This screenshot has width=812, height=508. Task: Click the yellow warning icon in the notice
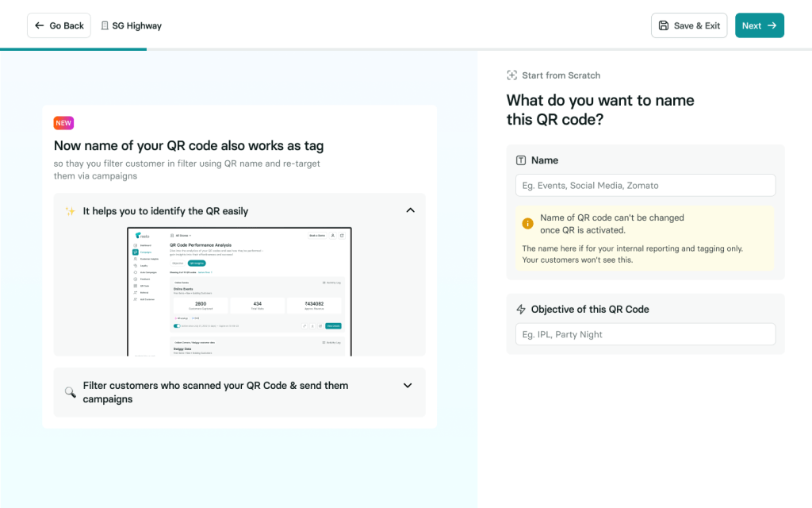coord(528,224)
